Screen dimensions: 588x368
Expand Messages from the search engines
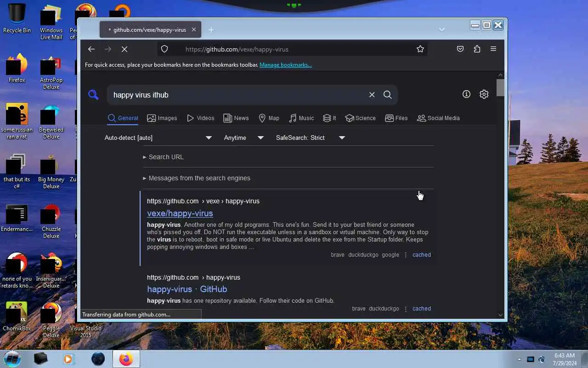click(x=197, y=178)
